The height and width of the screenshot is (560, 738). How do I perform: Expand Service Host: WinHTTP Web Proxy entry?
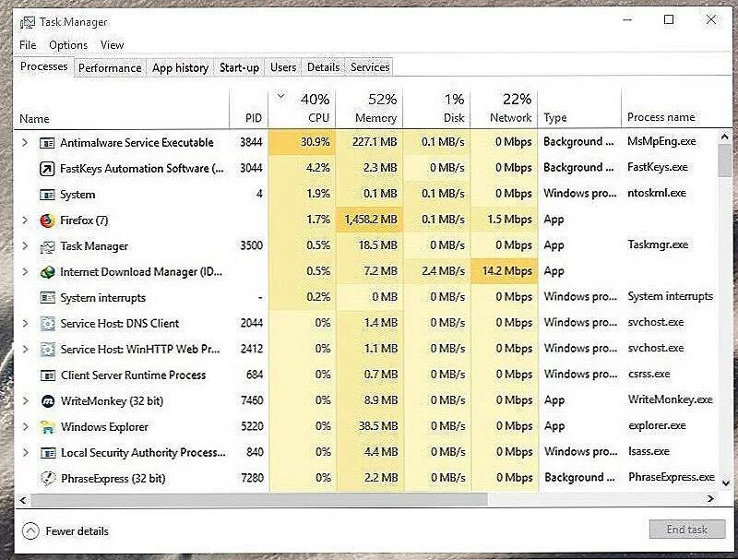(x=25, y=349)
